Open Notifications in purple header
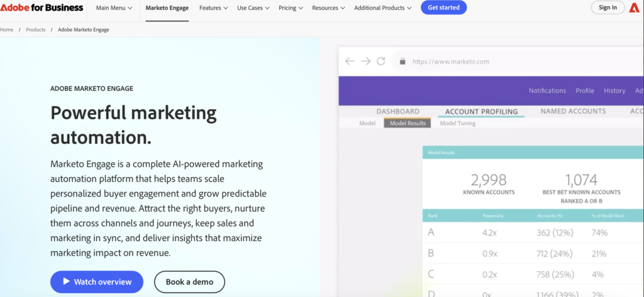 click(x=547, y=90)
